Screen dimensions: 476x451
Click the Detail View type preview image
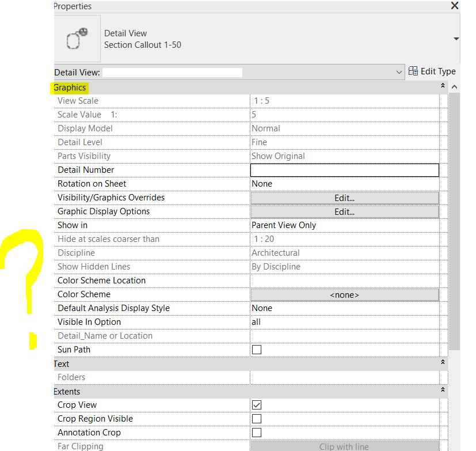[77, 39]
